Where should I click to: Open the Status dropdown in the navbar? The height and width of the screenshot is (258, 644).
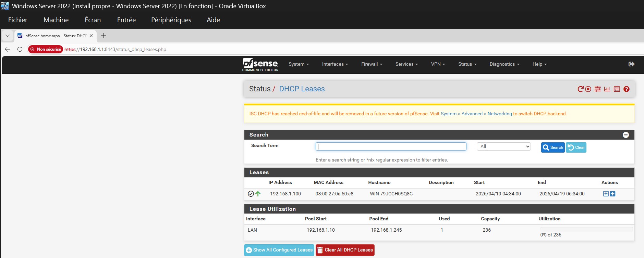[x=467, y=64]
